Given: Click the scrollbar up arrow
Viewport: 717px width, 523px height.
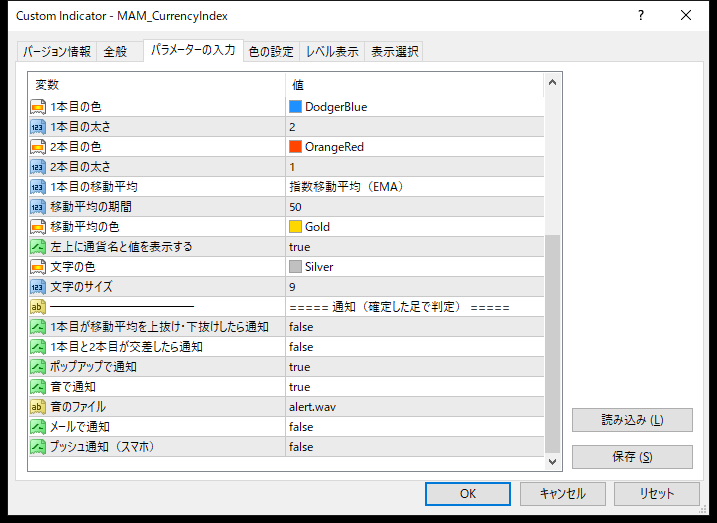Looking at the screenshot, I should click(552, 83).
